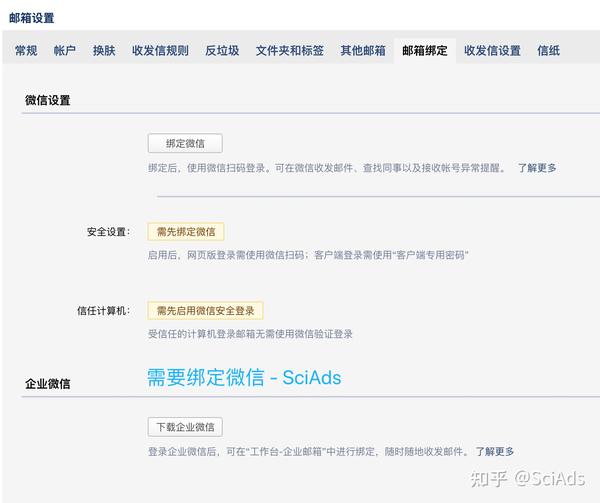Image resolution: width=600 pixels, height=503 pixels.
Task: Click the 邮箱设置 page title
Action: [x=32, y=18]
